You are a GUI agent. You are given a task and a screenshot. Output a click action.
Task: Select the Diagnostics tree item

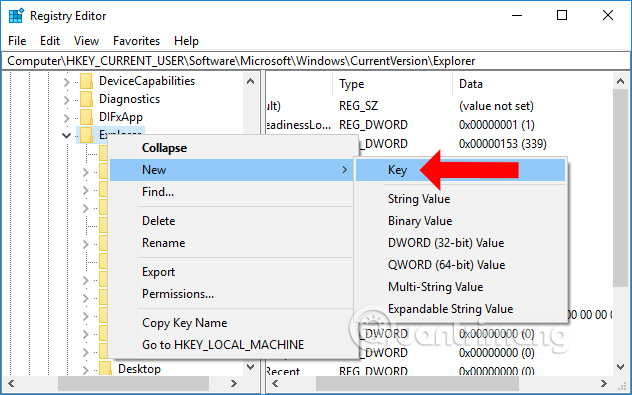pyautogui.click(x=129, y=99)
